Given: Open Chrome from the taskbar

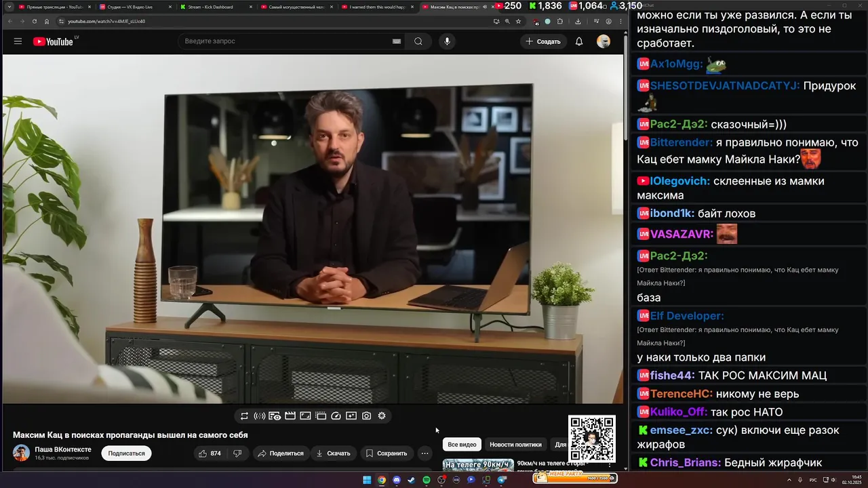Looking at the screenshot, I should coord(382,480).
